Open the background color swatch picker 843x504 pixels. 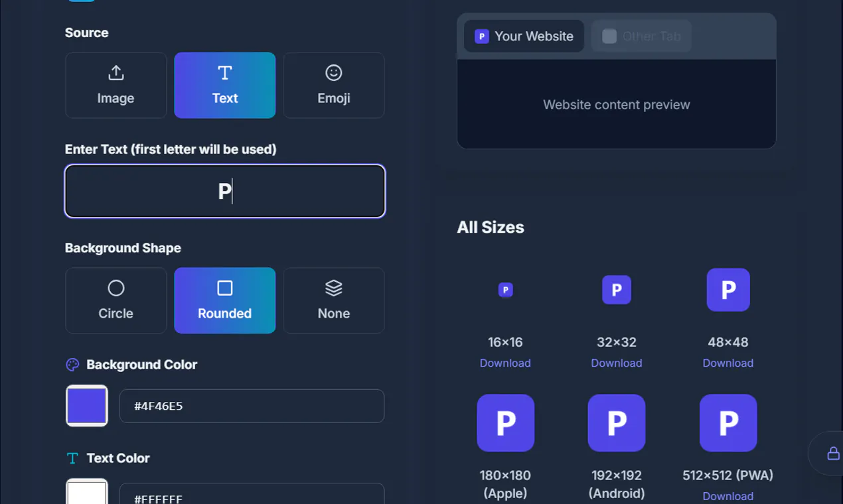pyautogui.click(x=87, y=406)
